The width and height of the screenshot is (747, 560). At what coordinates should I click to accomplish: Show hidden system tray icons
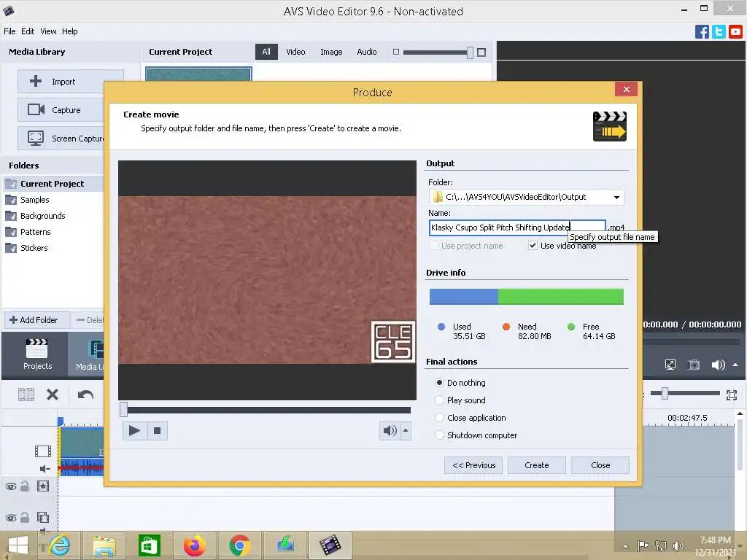[x=625, y=545]
